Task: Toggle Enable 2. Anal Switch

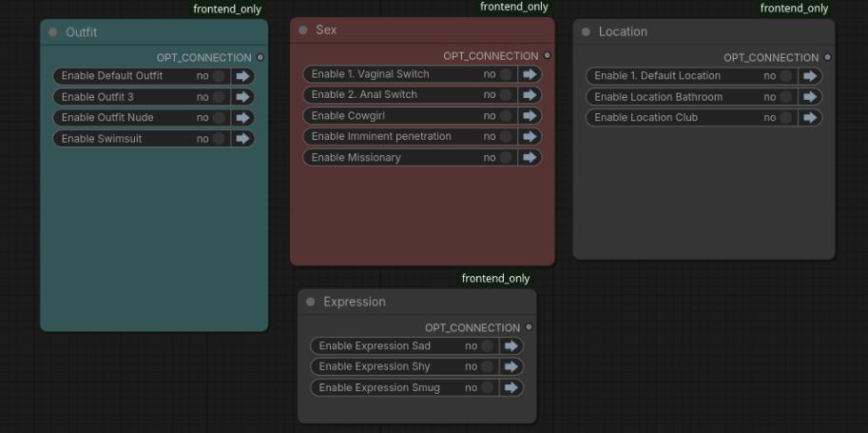Action: [506, 95]
